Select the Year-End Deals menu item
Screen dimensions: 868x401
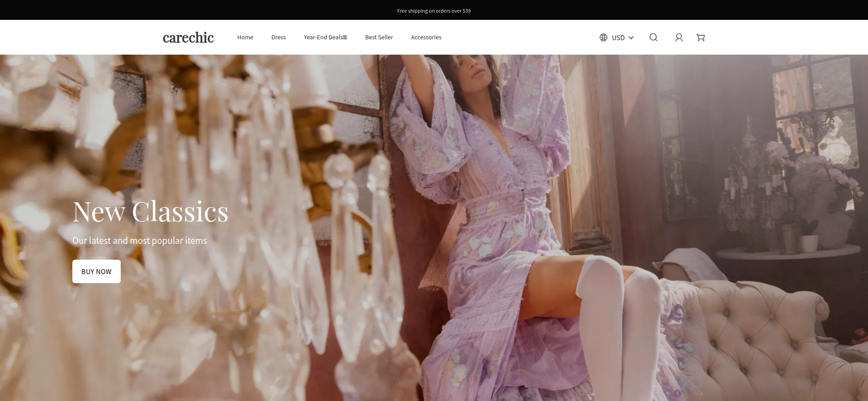tap(323, 37)
